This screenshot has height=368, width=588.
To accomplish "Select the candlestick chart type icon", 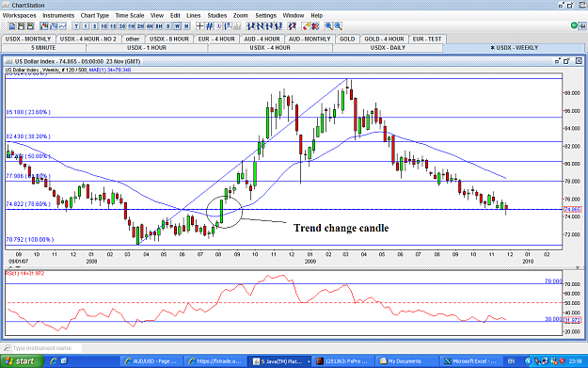I will pyautogui.click(x=44, y=26).
